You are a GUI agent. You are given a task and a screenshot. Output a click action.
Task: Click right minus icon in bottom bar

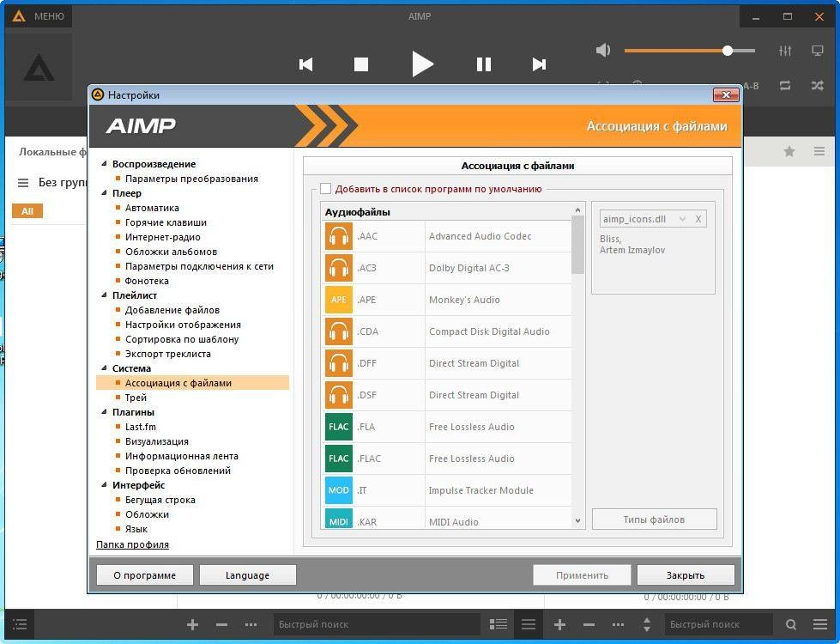point(589,624)
